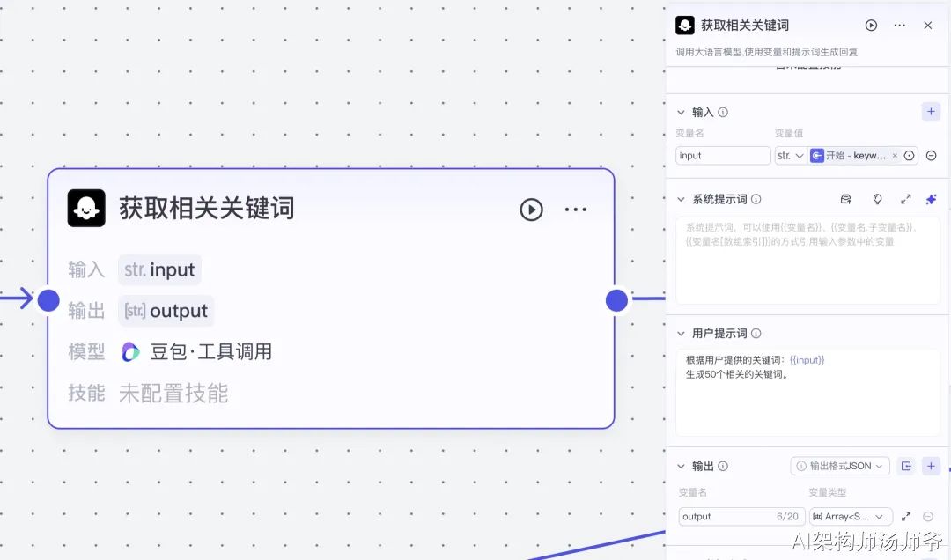951x560 pixels.
Task: Add an output variable with plus icon
Action: tap(931, 466)
